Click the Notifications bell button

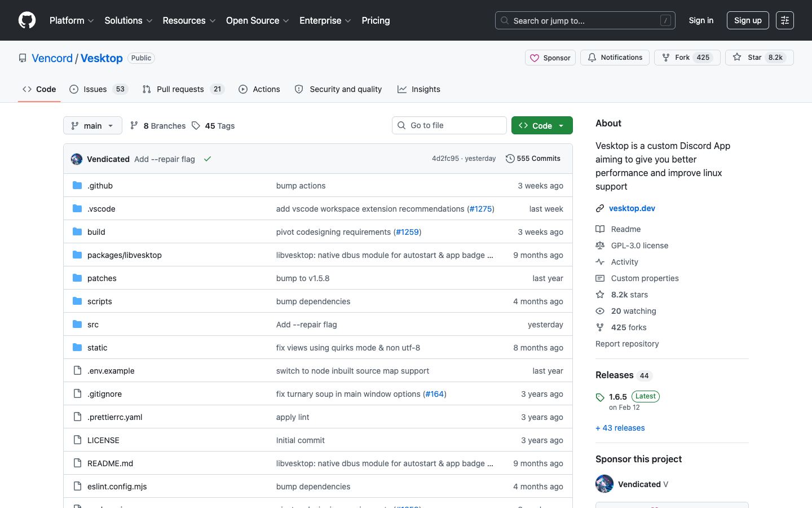[x=615, y=58]
